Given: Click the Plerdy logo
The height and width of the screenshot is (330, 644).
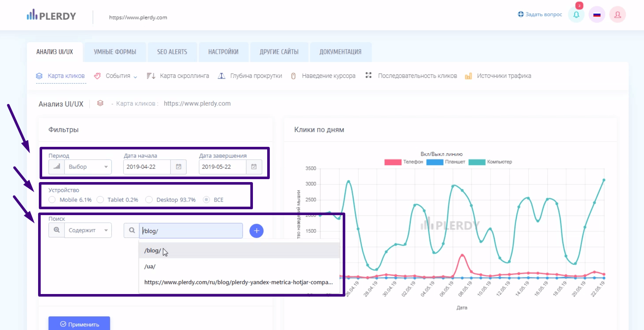Looking at the screenshot, I should pos(51,15).
